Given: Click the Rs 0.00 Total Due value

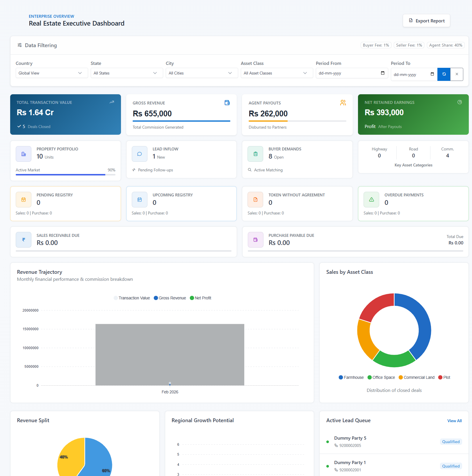Looking at the screenshot, I should 456,243.
